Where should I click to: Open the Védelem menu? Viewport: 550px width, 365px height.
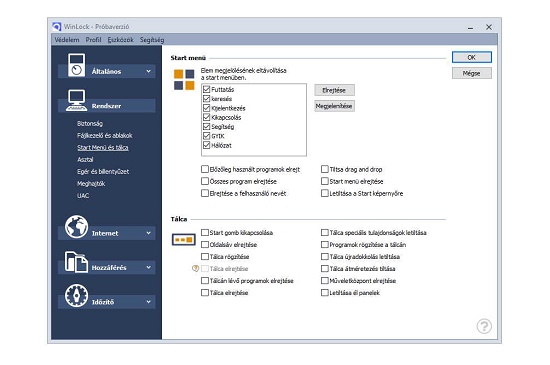tap(67, 40)
